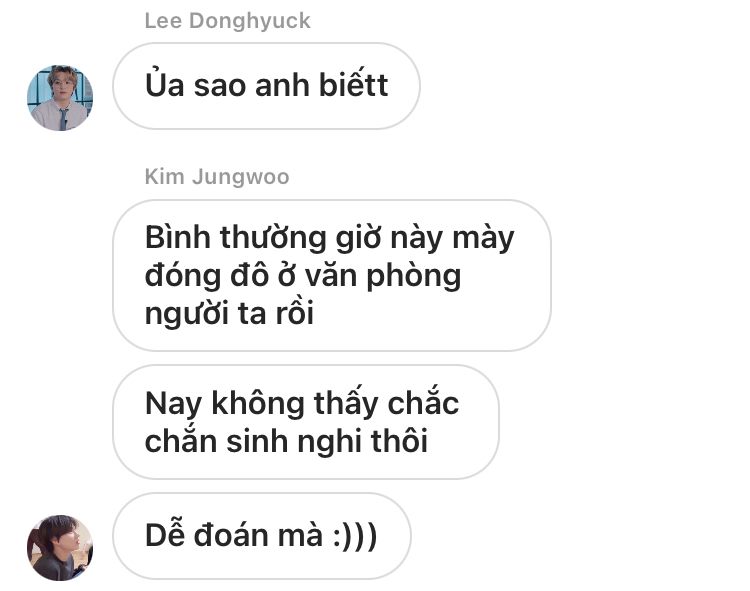Tap the Kim Jungwoo sender name
Screen dimensions: 750x591
coord(217,177)
